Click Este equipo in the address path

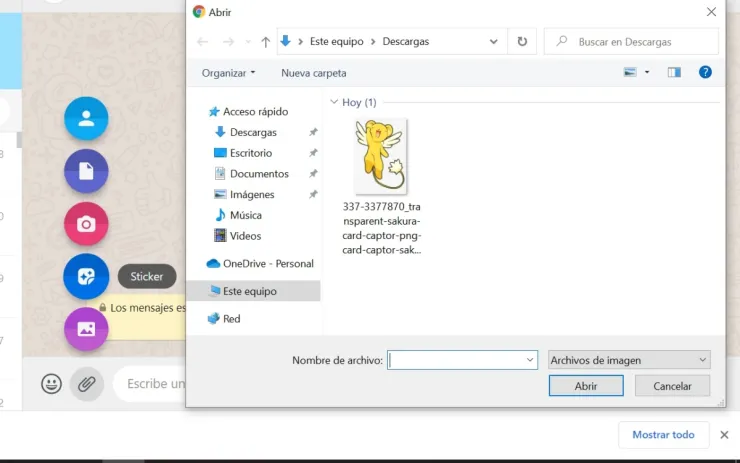click(x=336, y=42)
